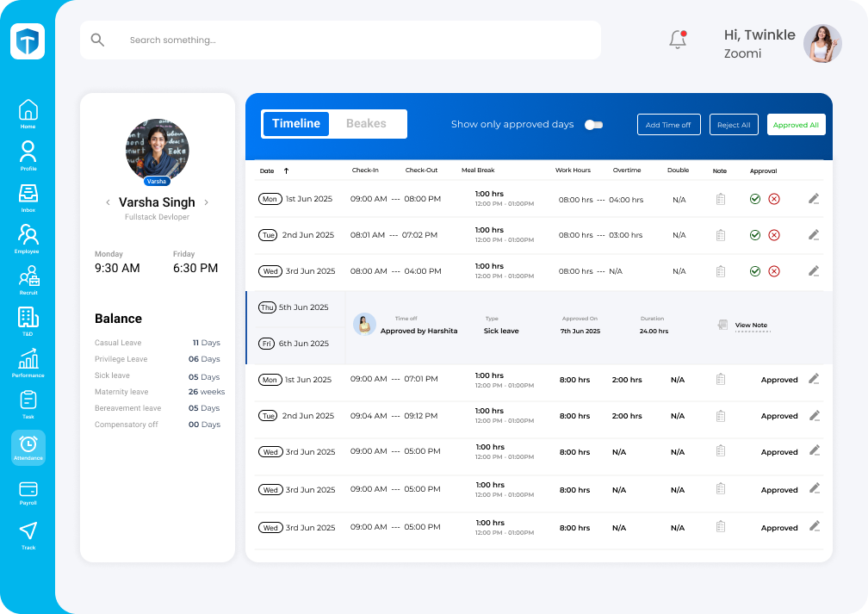Toggle Show only approved days switch
The height and width of the screenshot is (614, 868).
pyautogui.click(x=593, y=125)
